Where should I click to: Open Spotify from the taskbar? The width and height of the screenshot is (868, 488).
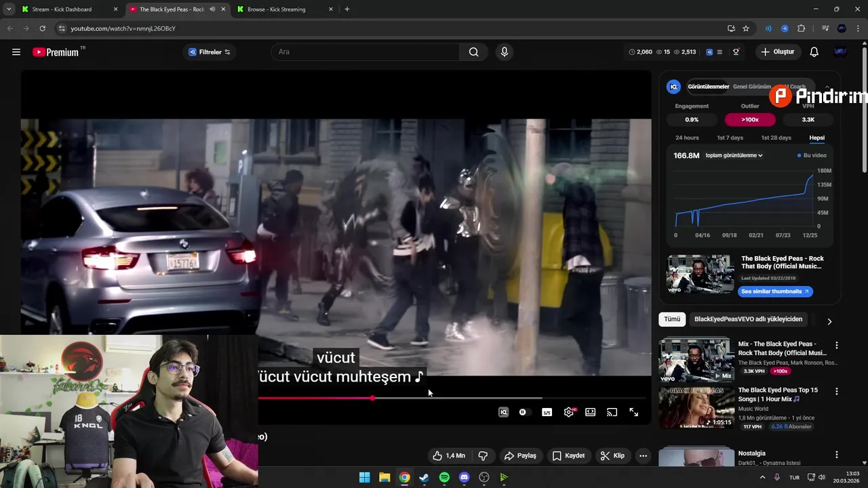point(444,477)
